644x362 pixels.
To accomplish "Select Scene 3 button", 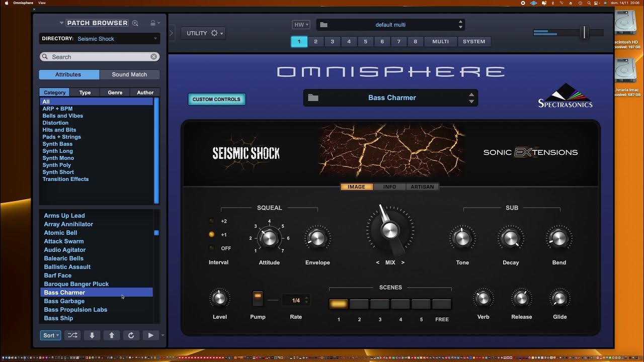I will (x=380, y=304).
